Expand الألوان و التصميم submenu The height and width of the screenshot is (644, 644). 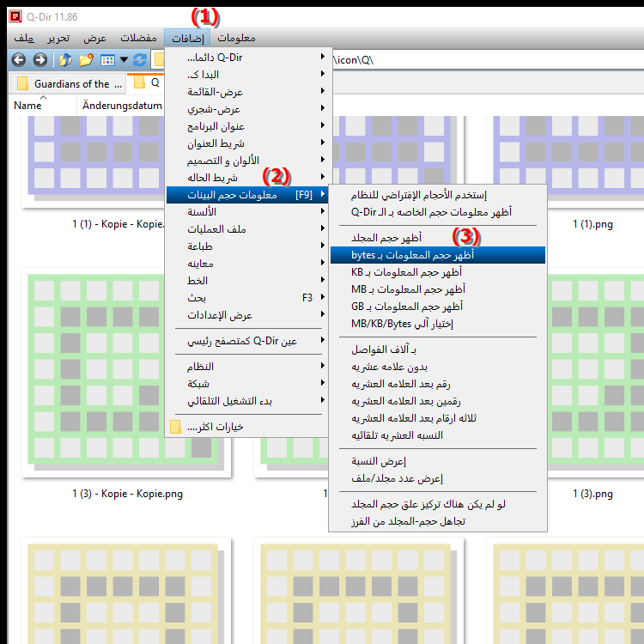tap(246, 161)
